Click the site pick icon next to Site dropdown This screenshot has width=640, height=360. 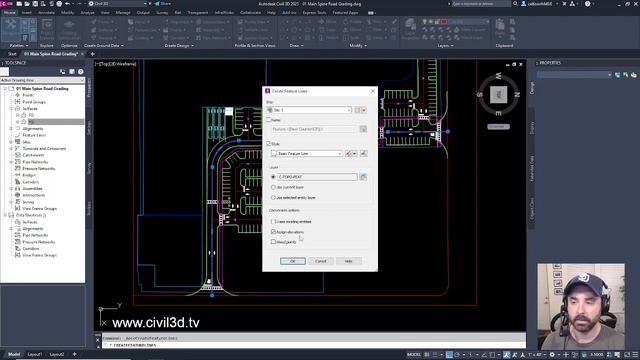tap(357, 110)
